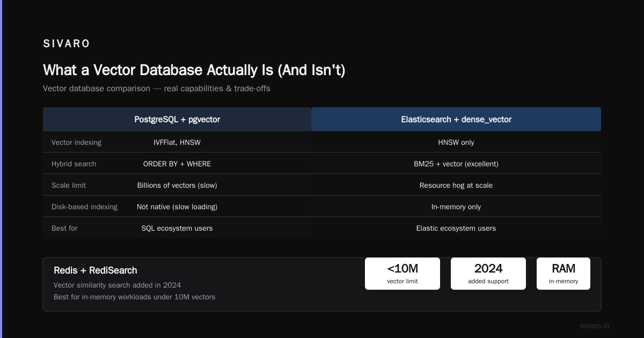Click the 'Resource hog at scale' cell
644x338 pixels.
(456, 185)
